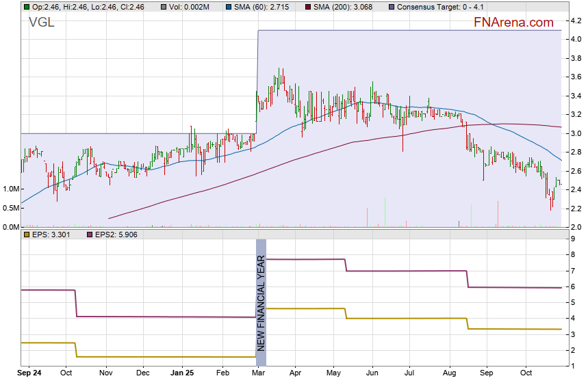Open the FNArena.com watermark link
The height and width of the screenshot is (387, 588).
pyautogui.click(x=513, y=23)
